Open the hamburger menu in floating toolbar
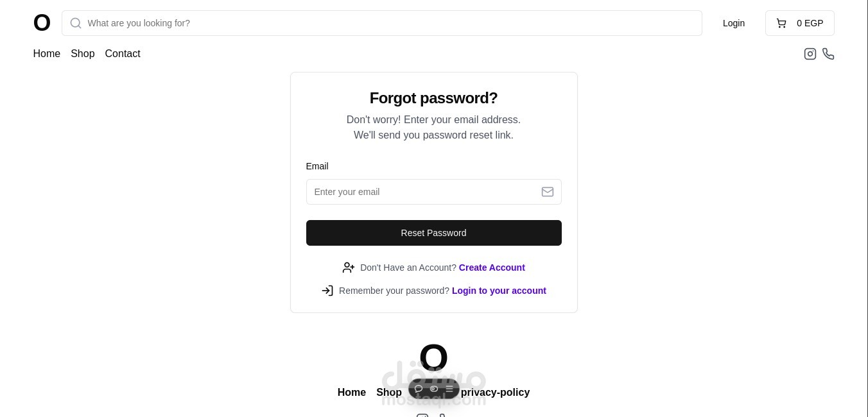 point(449,389)
